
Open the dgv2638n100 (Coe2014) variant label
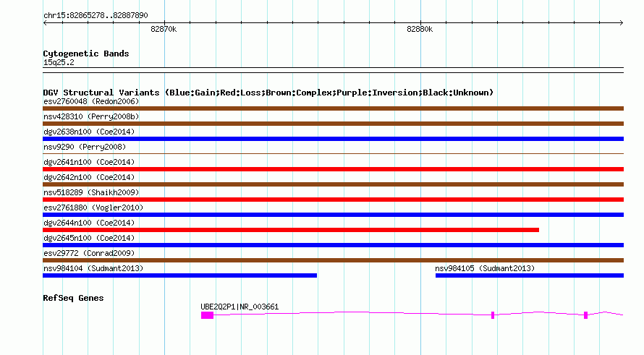tap(89, 132)
